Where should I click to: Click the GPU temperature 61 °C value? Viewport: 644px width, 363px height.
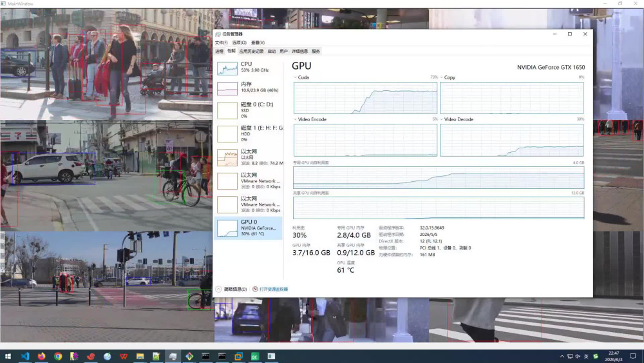tap(345, 270)
